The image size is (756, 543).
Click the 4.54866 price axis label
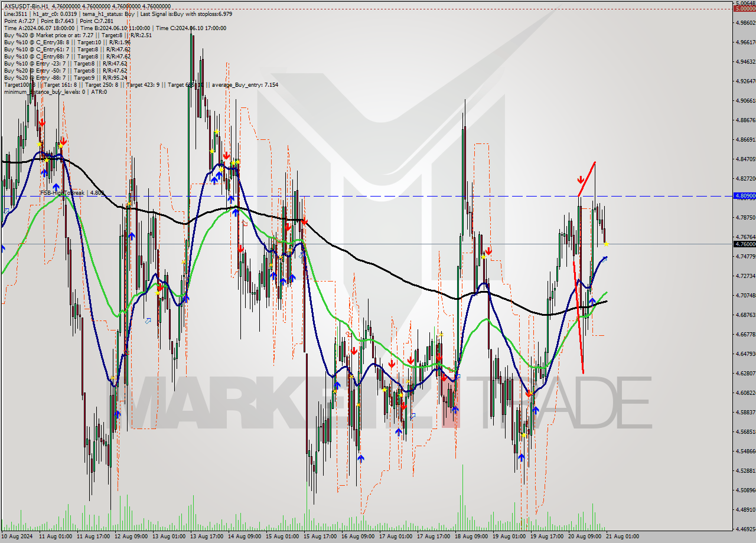point(745,451)
